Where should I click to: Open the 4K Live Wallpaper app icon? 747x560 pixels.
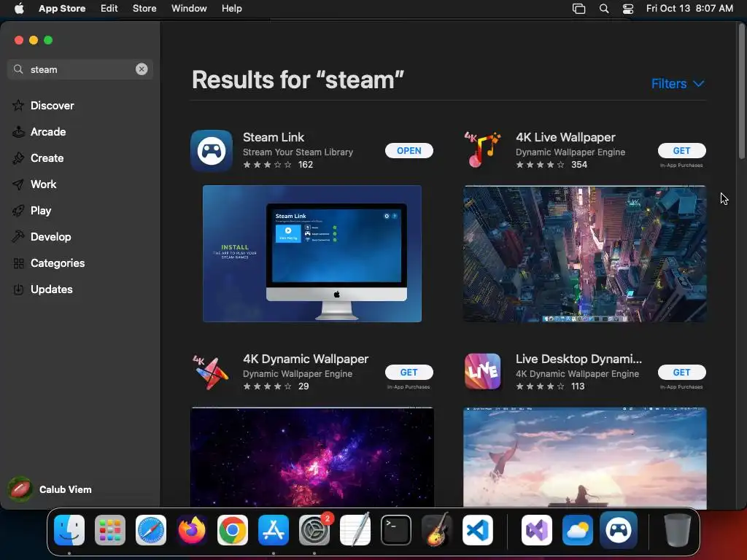483,150
